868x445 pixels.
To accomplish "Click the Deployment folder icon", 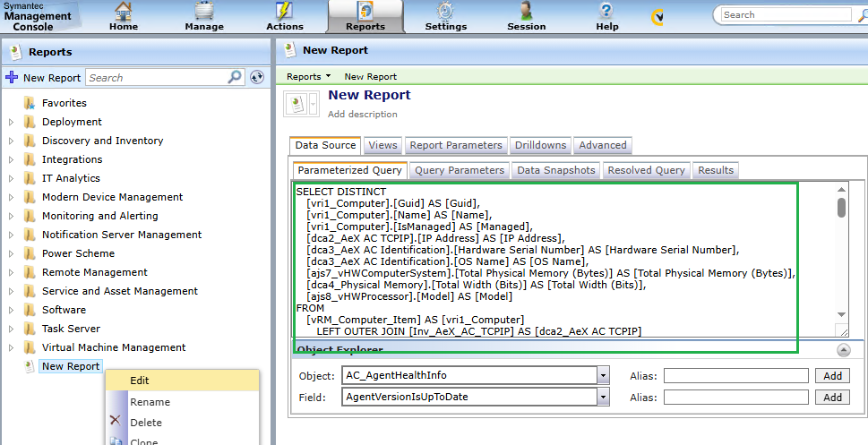I will pos(30,122).
